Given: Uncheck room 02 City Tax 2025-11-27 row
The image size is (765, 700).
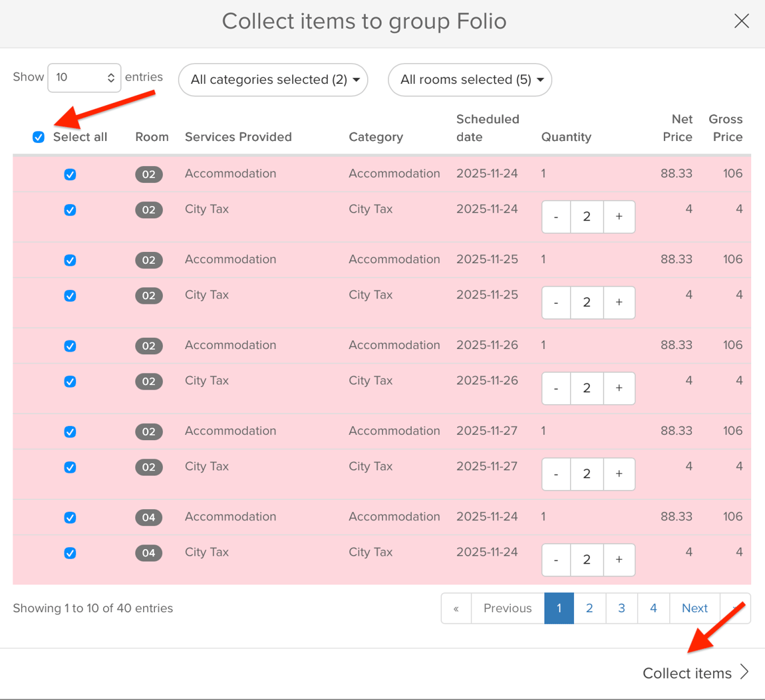Looking at the screenshot, I should (x=70, y=467).
